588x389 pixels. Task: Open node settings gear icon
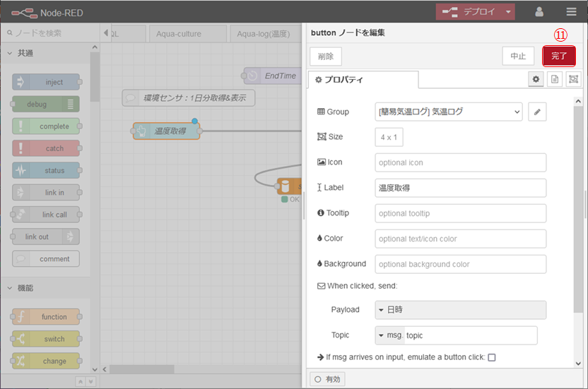pyautogui.click(x=536, y=80)
